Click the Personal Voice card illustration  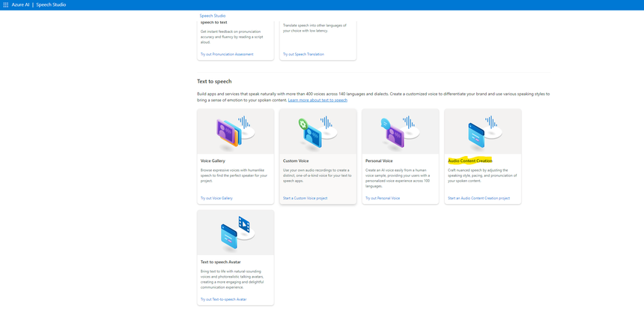[400, 131]
